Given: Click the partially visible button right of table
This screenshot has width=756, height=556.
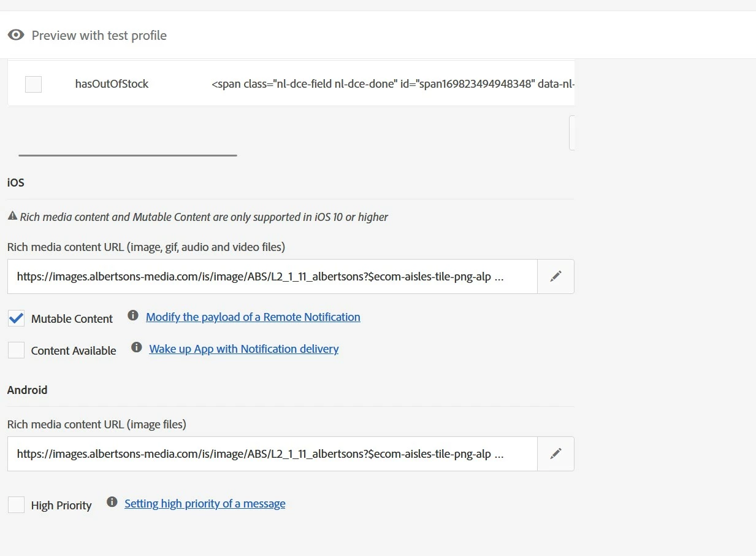Looking at the screenshot, I should [x=572, y=133].
